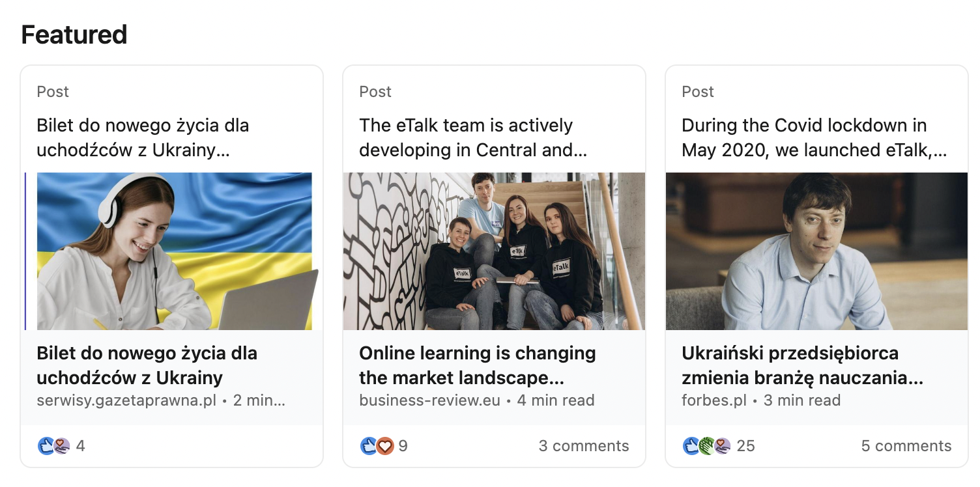Open bold headline 'Bilet do nowego życia dla uchodźców'
This screenshot has width=980, height=487.
click(147, 365)
